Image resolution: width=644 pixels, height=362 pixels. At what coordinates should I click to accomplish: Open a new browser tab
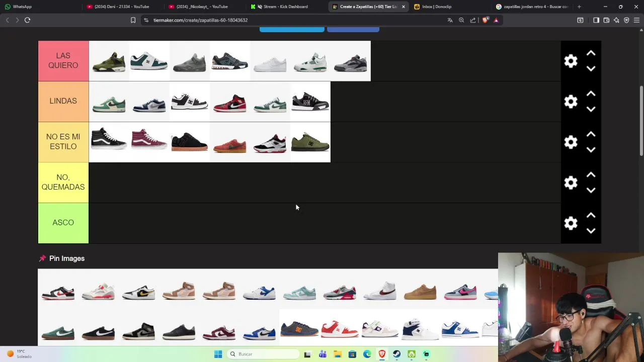coord(579,7)
